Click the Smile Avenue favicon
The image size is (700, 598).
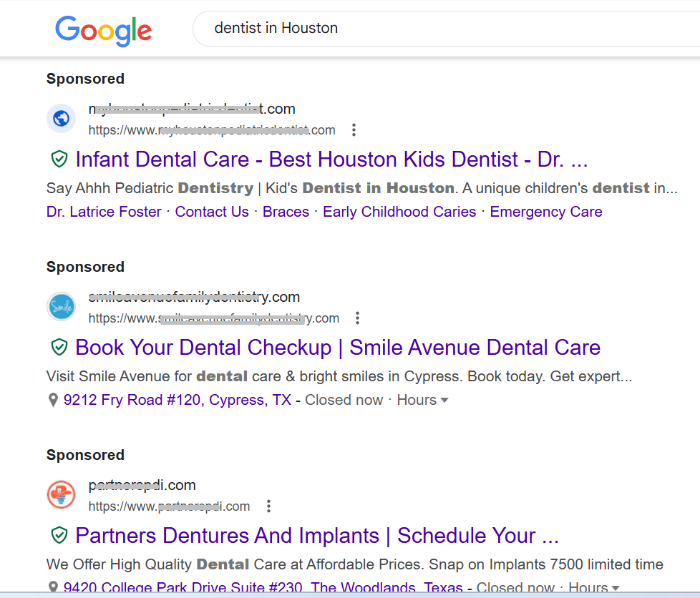click(x=62, y=307)
